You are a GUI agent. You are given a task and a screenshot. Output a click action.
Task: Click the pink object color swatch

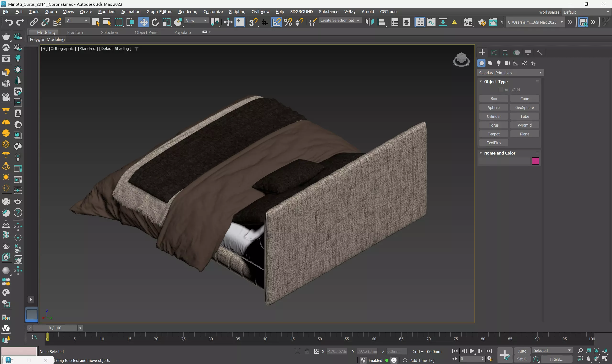coord(535,161)
